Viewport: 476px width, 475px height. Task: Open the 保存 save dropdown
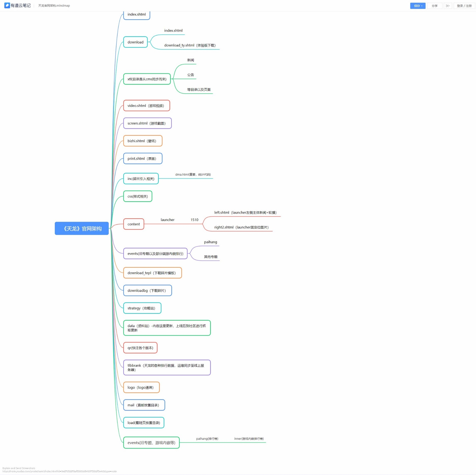coord(417,6)
